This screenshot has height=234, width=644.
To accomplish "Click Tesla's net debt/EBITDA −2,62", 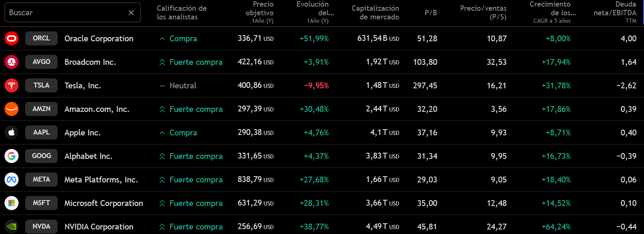I will [x=626, y=85].
